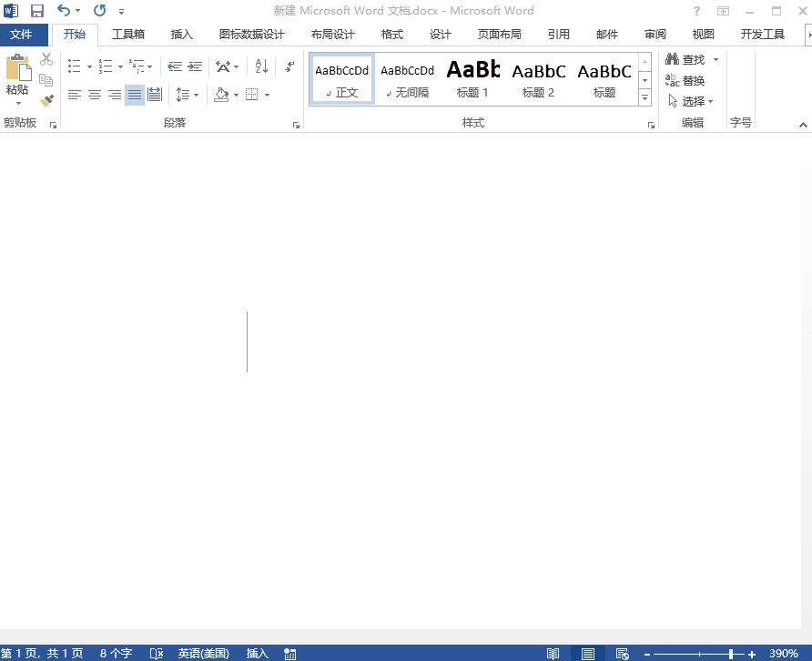
Task: Expand the Numbering list dropdown
Action: click(x=119, y=66)
